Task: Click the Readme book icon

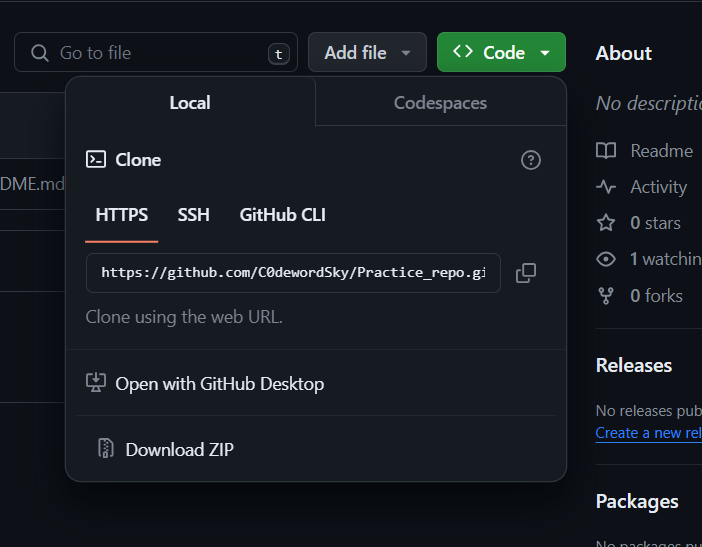Action: coord(606,151)
